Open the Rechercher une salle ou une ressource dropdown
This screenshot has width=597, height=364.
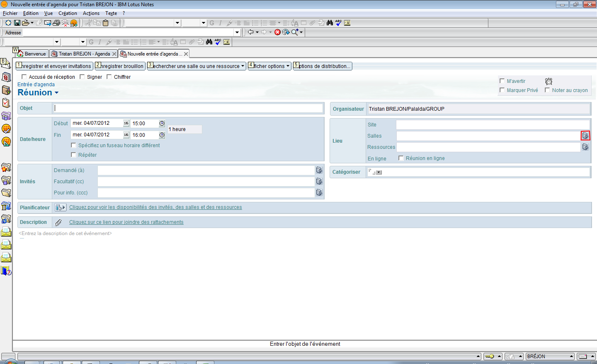click(x=243, y=66)
